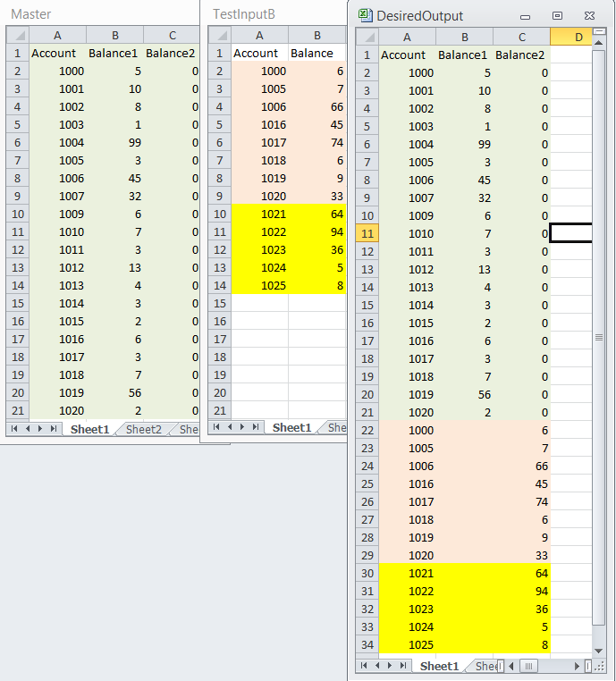The image size is (616, 681).
Task: Select column D header in DesiredOutput window
Action: point(571,37)
